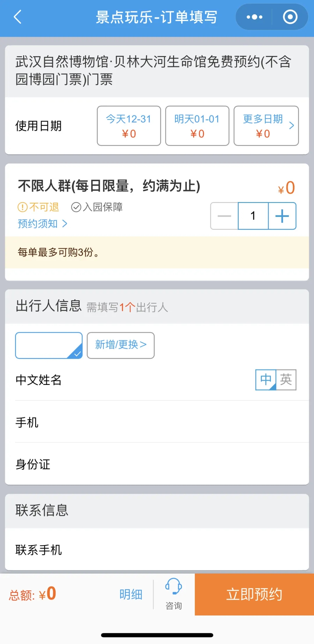Switch name language to 英
This screenshot has height=644, width=314.
click(286, 380)
